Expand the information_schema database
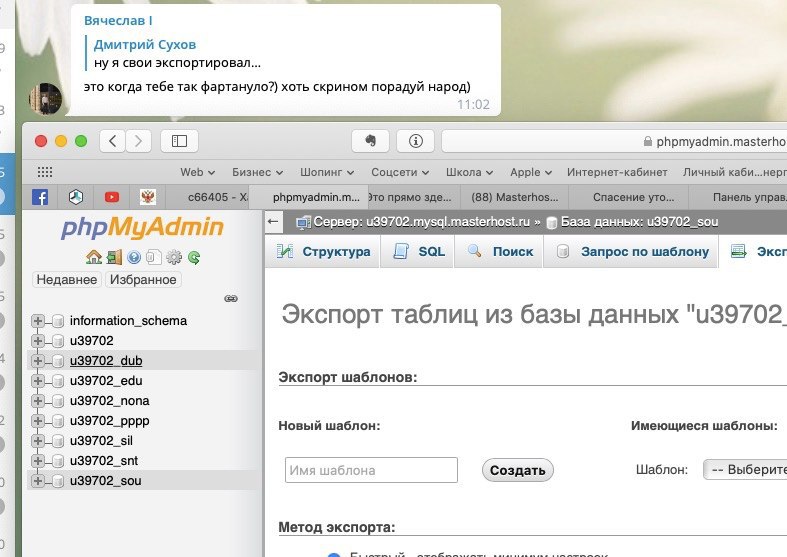This screenshot has height=557, width=787. 38,321
